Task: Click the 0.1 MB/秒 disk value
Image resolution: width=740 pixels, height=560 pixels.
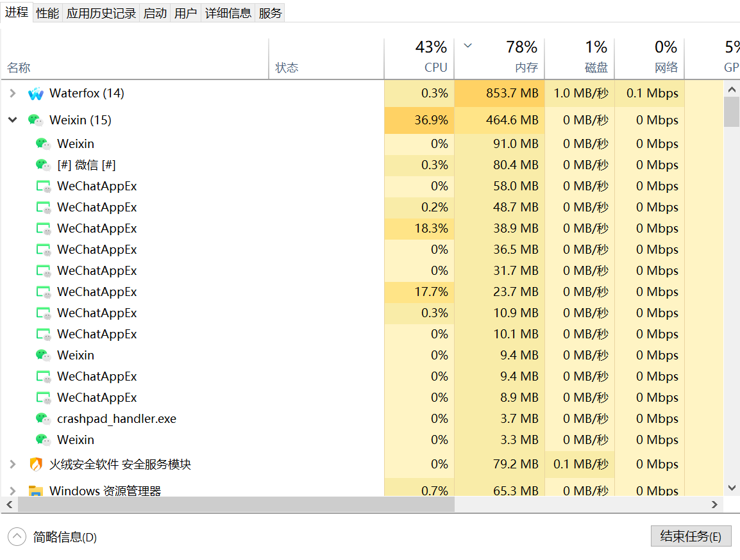Action: coord(581,465)
